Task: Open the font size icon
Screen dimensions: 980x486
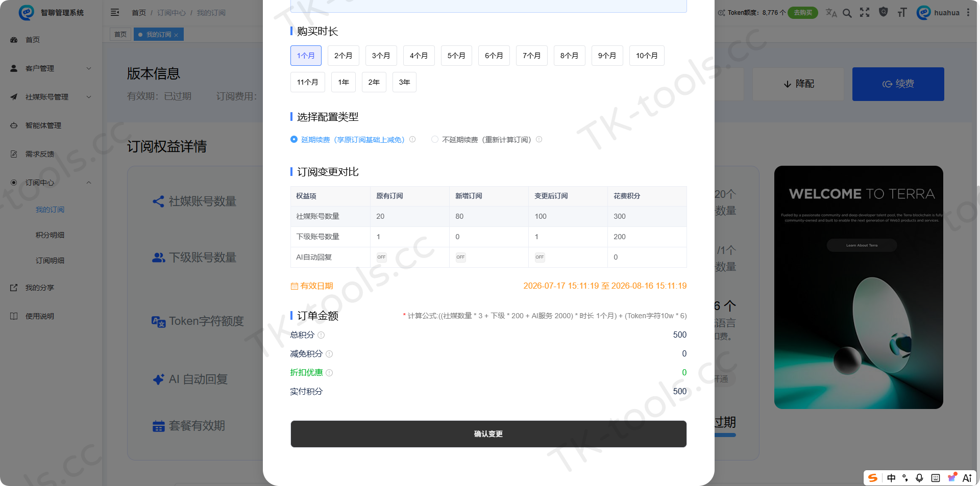Action: point(902,13)
